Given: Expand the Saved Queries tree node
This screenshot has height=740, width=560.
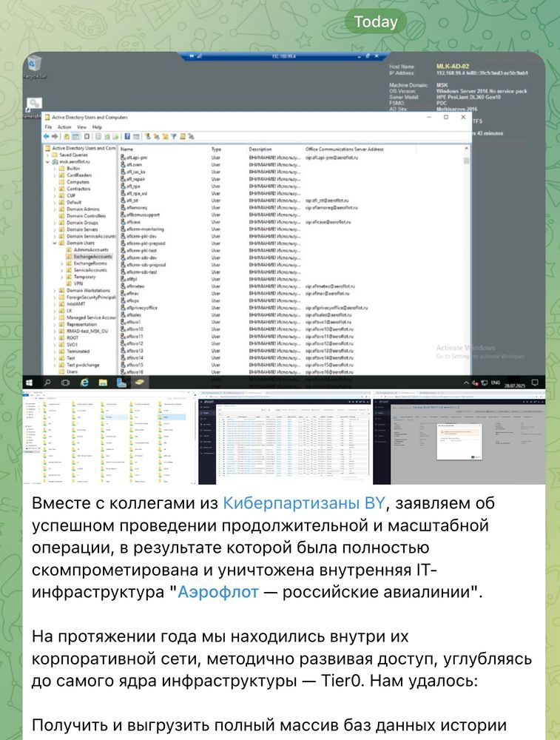Looking at the screenshot, I should point(47,155).
